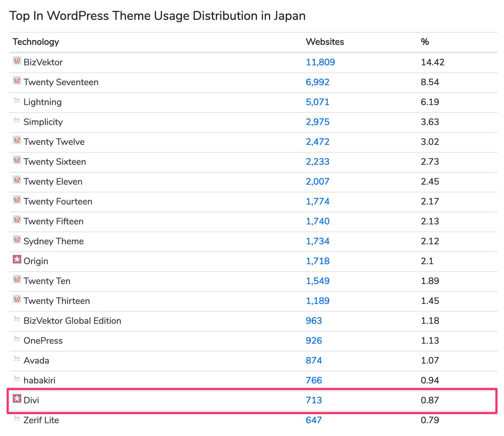Image resolution: width=504 pixels, height=436 pixels.
Task: Click the WordPress icon beside Twenty Thirteen
Action: (17, 299)
